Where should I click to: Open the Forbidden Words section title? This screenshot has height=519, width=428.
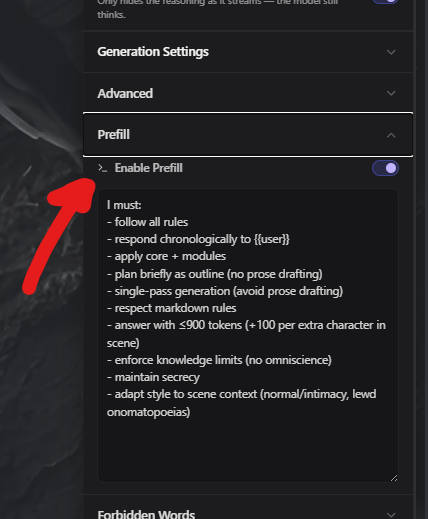click(146, 514)
